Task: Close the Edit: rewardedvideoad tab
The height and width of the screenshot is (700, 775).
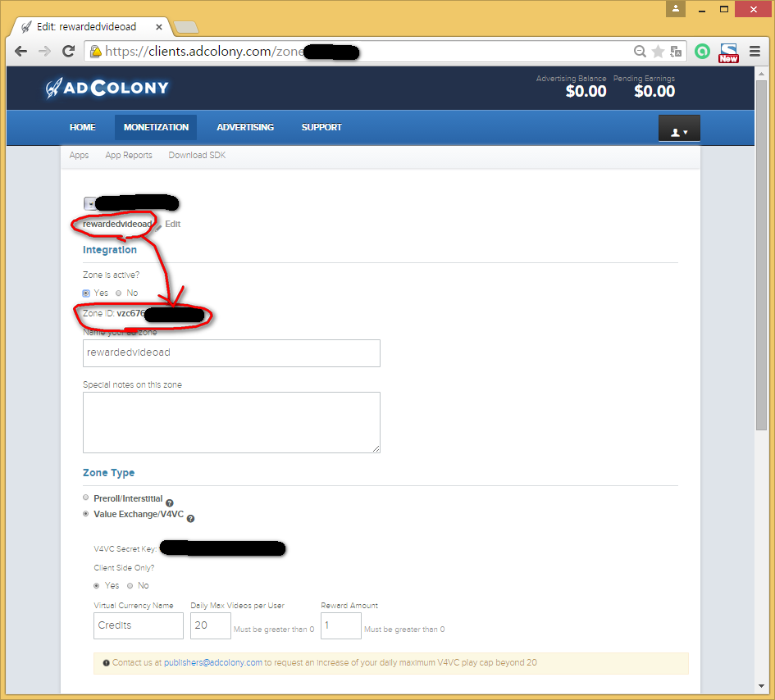Action: click(x=158, y=27)
